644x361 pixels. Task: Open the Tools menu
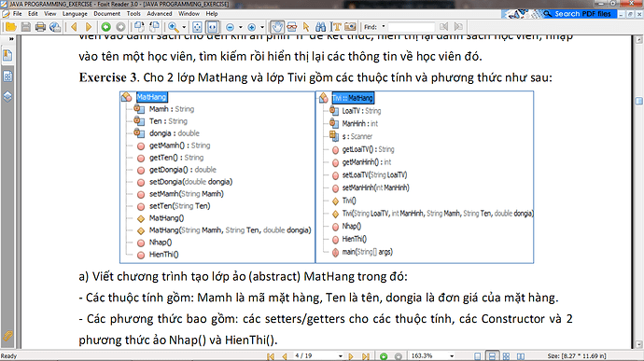pyautogui.click(x=133, y=14)
